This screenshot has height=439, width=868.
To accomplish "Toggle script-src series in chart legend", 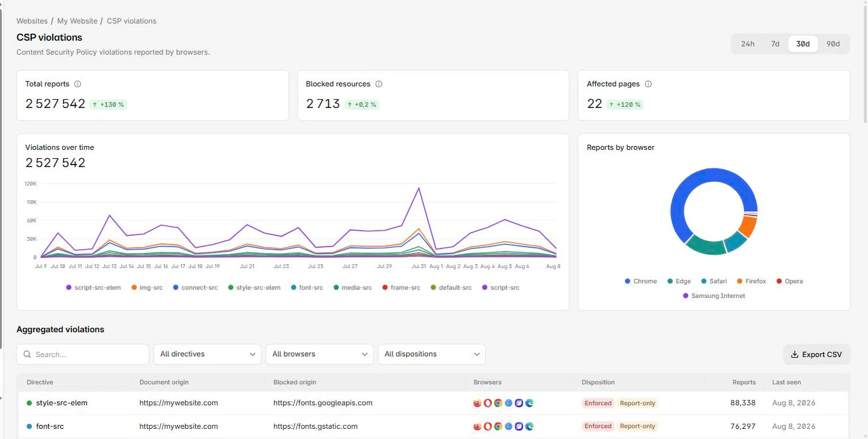I will pos(500,288).
